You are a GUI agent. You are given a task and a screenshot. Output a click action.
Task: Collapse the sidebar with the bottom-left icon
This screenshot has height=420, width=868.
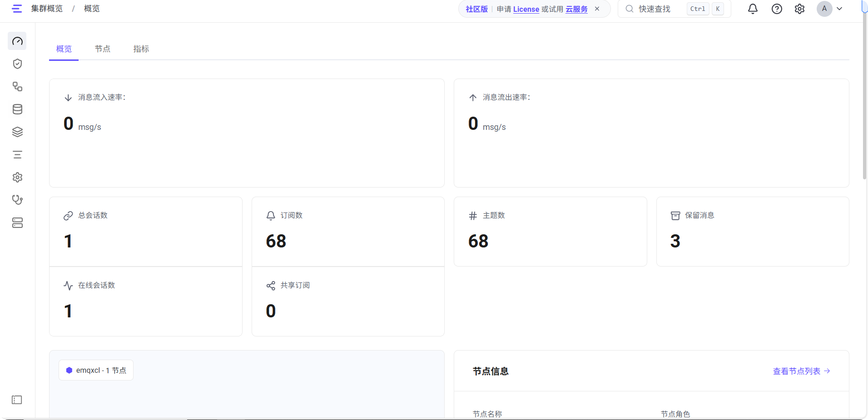click(x=17, y=400)
